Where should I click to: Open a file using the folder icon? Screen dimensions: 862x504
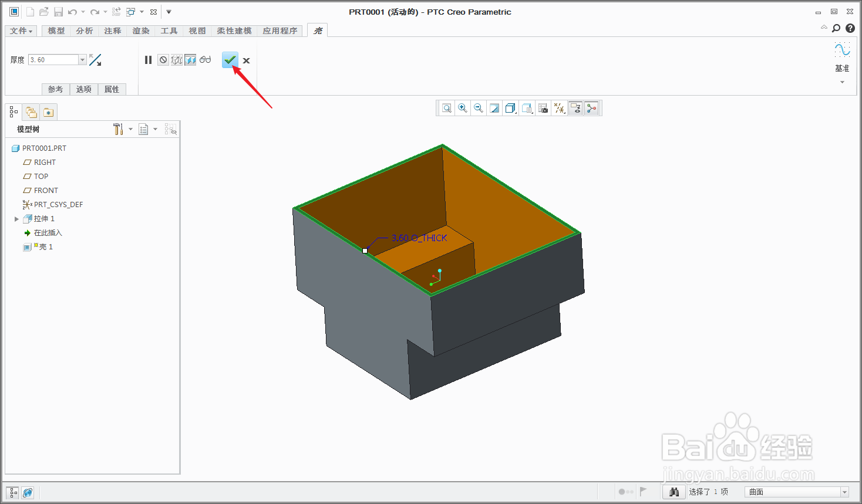[x=43, y=12]
